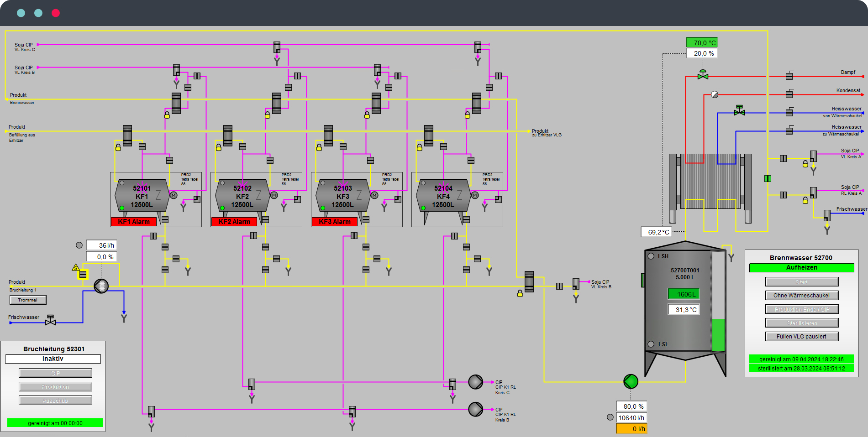Click the heat exchanger pump on Bruchleitung 1
This screenshot has height=437, width=868.
(x=101, y=286)
